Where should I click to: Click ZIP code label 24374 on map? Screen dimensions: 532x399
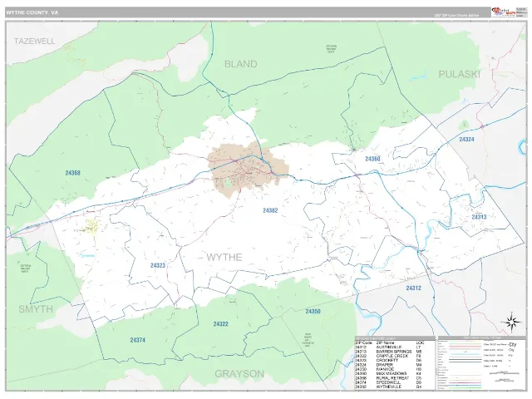[137, 340]
